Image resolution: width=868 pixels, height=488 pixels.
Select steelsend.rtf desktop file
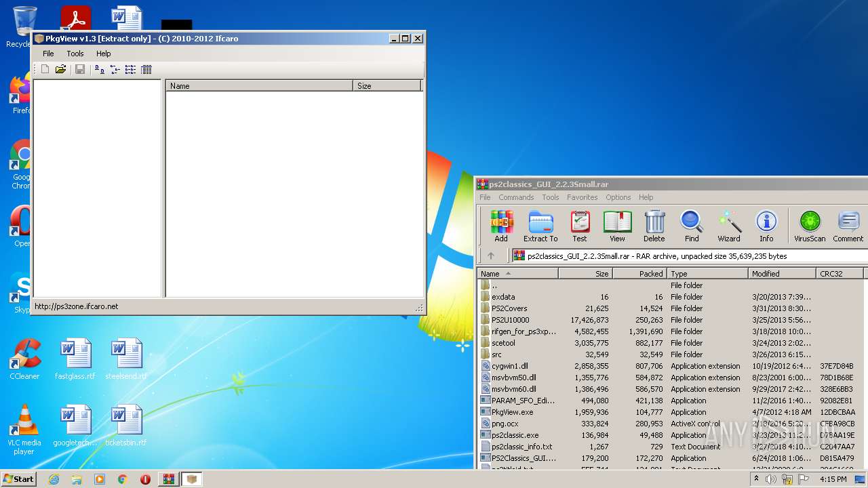tap(126, 359)
